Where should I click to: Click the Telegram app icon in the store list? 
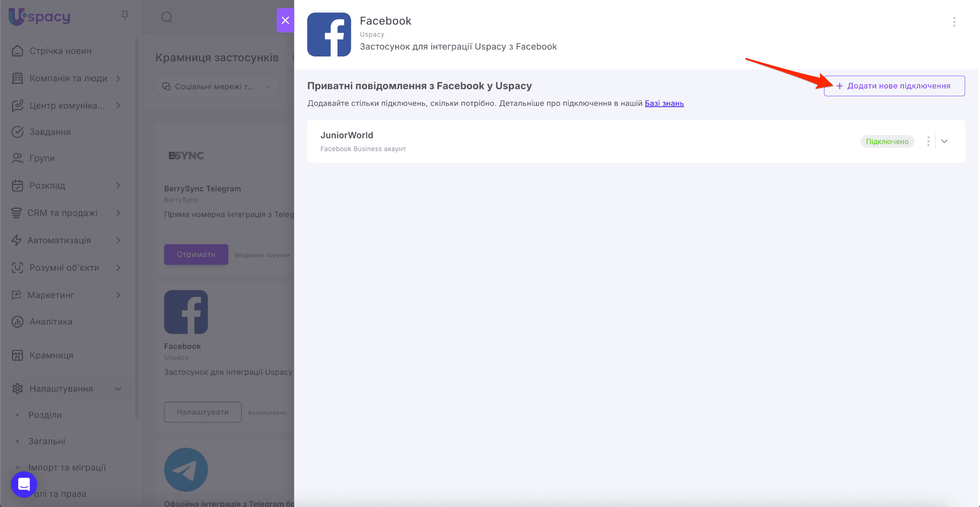click(x=186, y=470)
